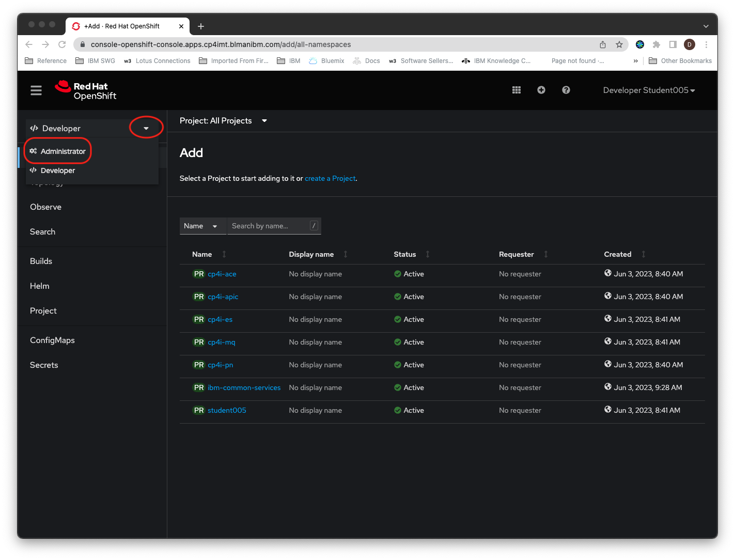Focus the Search by name field

274,226
